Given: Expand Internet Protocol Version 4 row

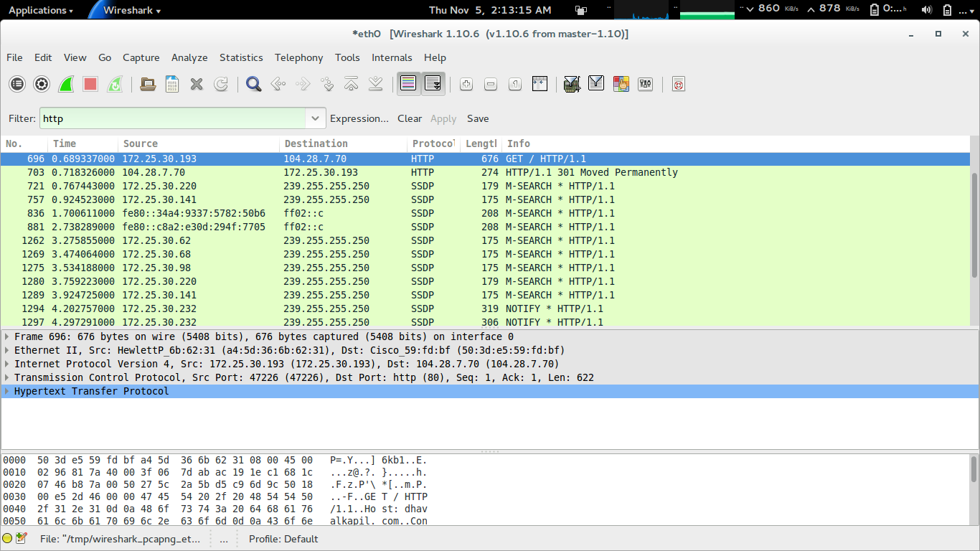Looking at the screenshot, I should click(7, 364).
